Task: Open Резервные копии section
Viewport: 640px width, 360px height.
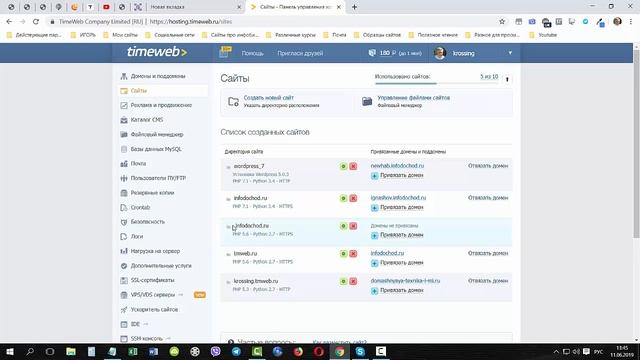Action: (x=152, y=193)
